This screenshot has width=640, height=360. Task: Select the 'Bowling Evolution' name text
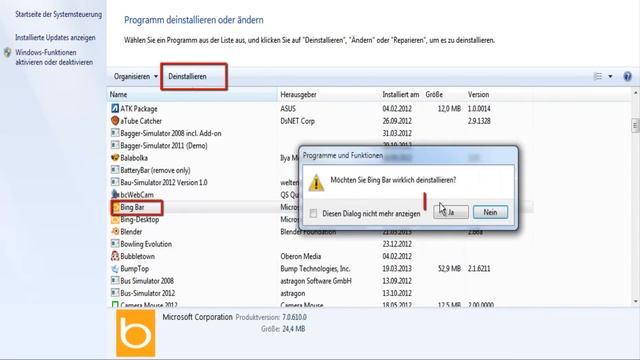(x=146, y=244)
